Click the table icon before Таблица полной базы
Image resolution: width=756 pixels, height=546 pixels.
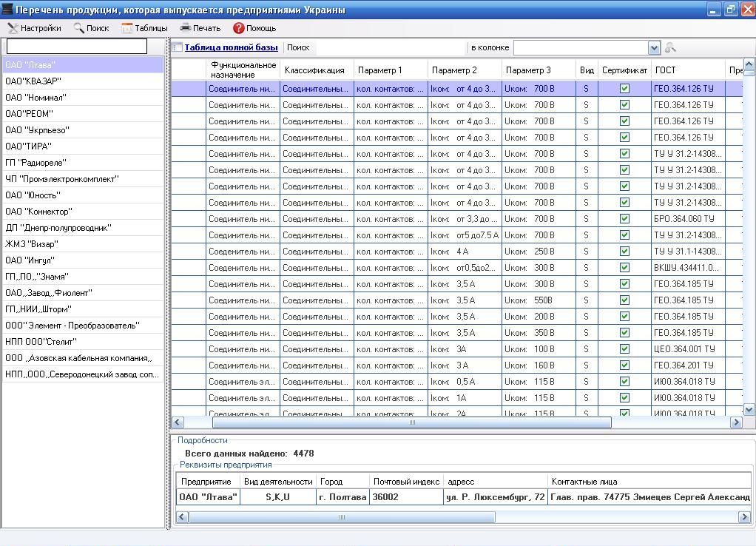click(x=178, y=47)
